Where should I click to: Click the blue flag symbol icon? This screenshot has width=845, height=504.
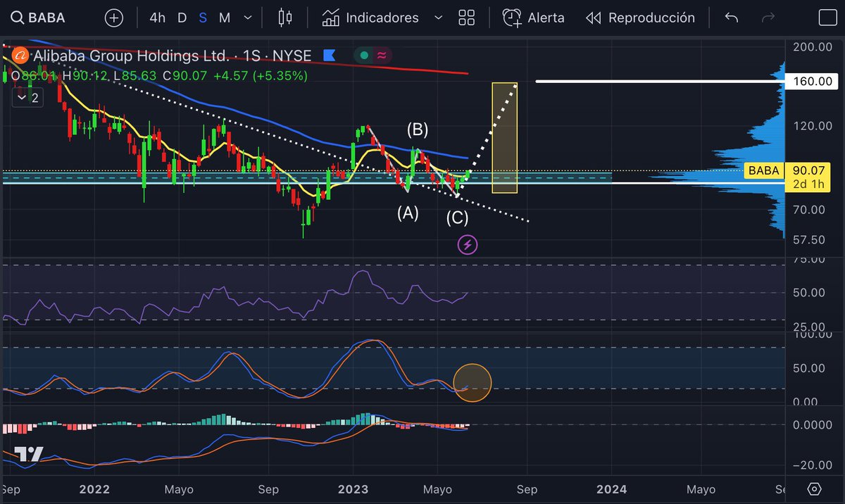coord(329,55)
